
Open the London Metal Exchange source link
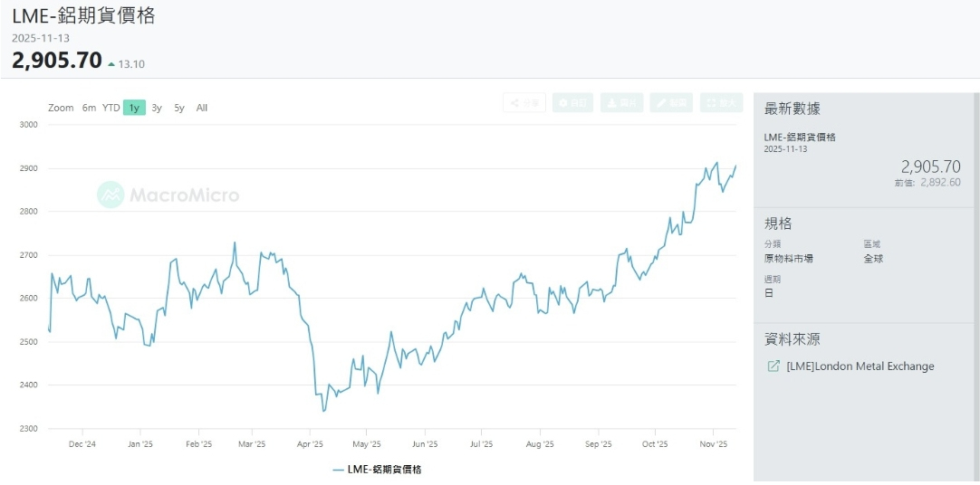tap(860, 366)
